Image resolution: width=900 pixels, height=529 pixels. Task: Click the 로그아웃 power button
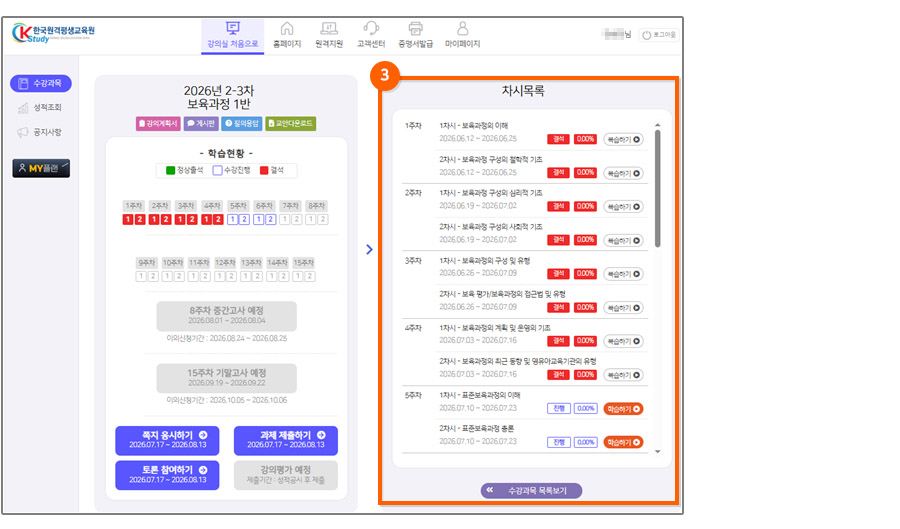pyautogui.click(x=659, y=35)
